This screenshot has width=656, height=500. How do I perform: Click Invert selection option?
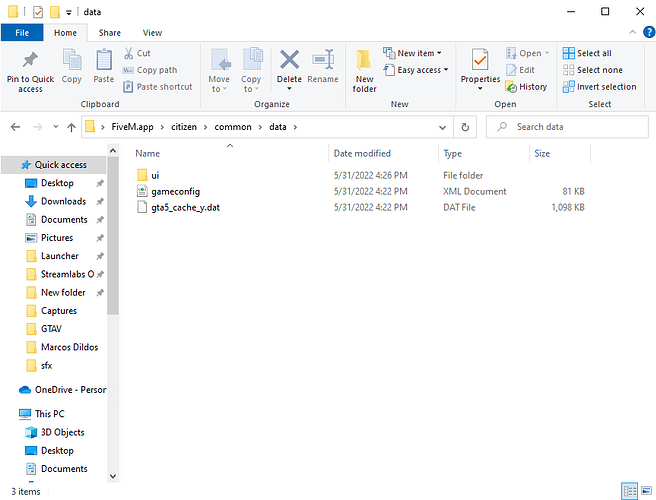pos(598,86)
